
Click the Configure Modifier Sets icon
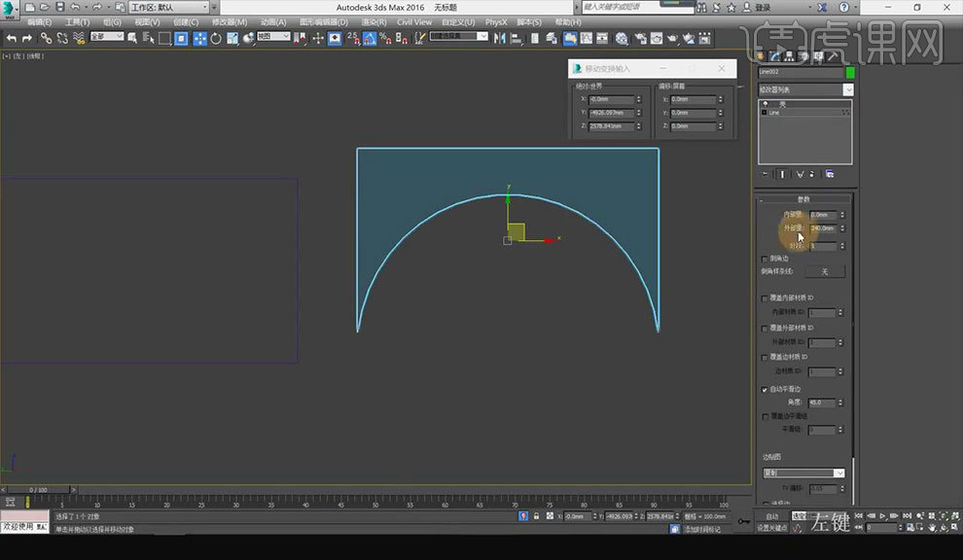[x=830, y=174]
